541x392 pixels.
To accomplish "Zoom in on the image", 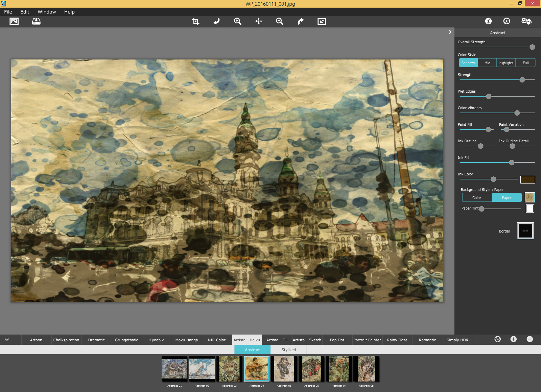I will tap(238, 21).
